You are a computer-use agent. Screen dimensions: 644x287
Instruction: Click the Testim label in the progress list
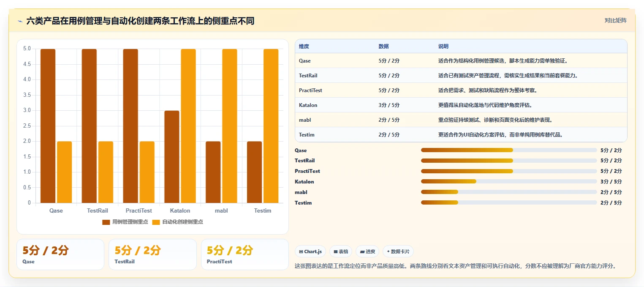(303, 203)
